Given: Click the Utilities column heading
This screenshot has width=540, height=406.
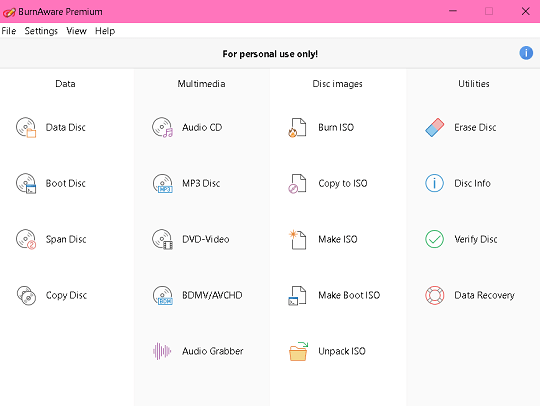Looking at the screenshot, I should [x=474, y=84].
